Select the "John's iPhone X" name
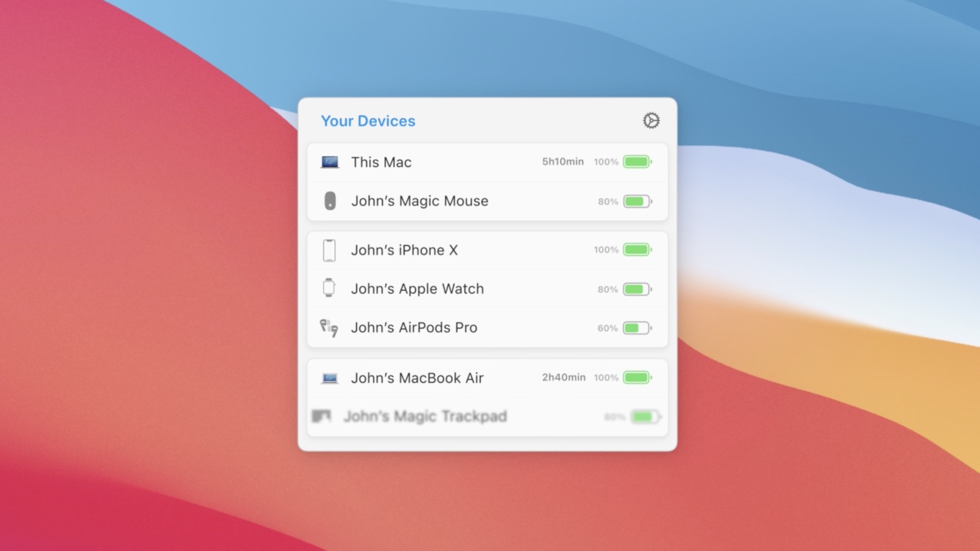This screenshot has height=551, width=980. (x=404, y=250)
